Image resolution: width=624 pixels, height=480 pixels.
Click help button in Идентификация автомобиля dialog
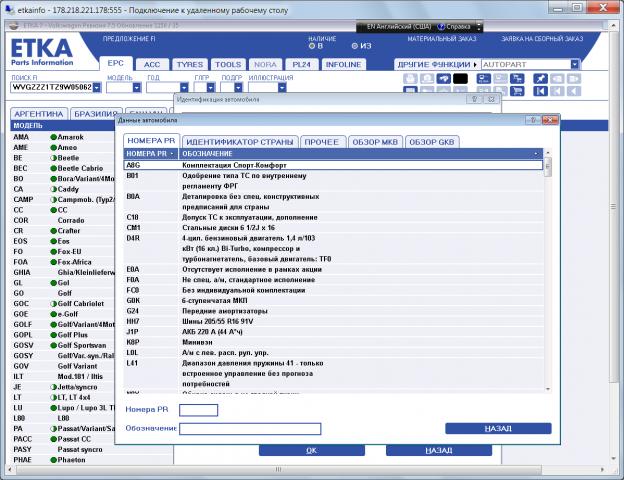coord(474,99)
